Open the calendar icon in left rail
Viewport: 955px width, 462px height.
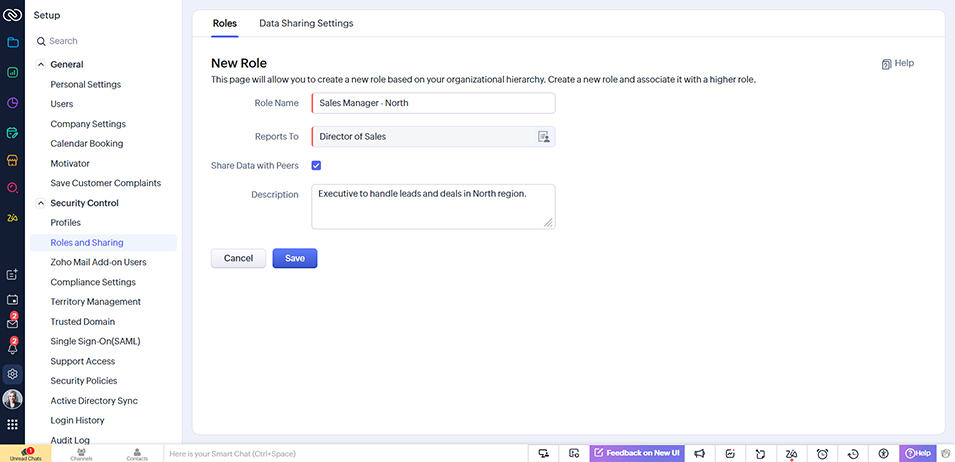pos(12,299)
